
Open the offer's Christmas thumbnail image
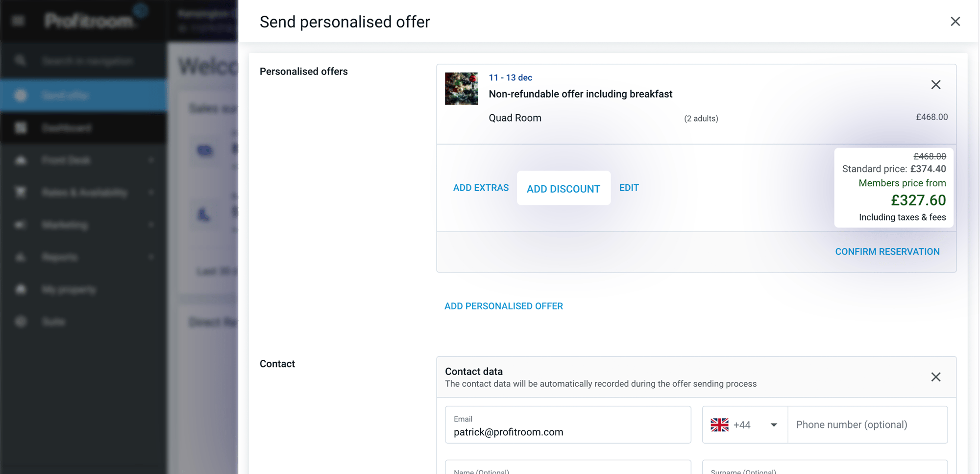461,89
